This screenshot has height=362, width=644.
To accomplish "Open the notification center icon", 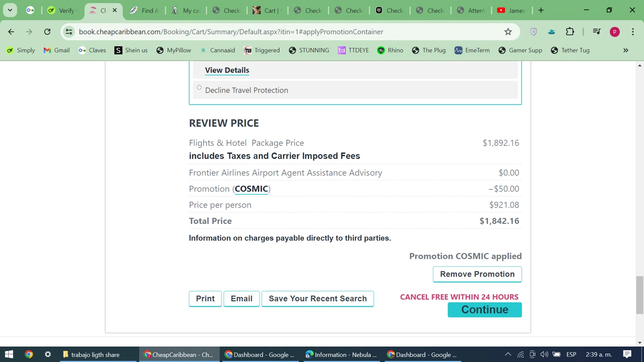I will 627,354.
